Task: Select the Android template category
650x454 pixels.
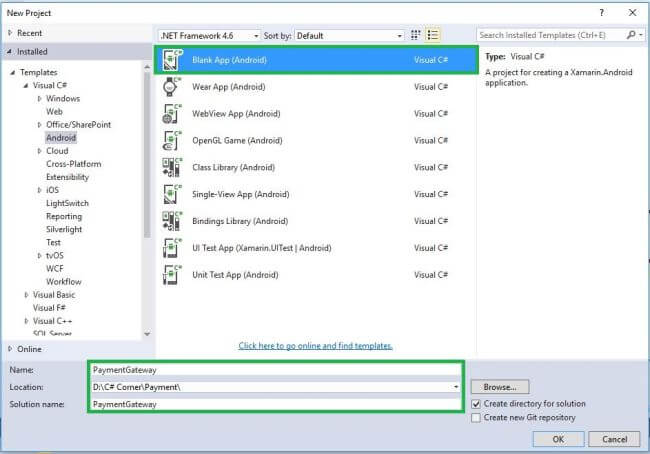Action: [61, 138]
